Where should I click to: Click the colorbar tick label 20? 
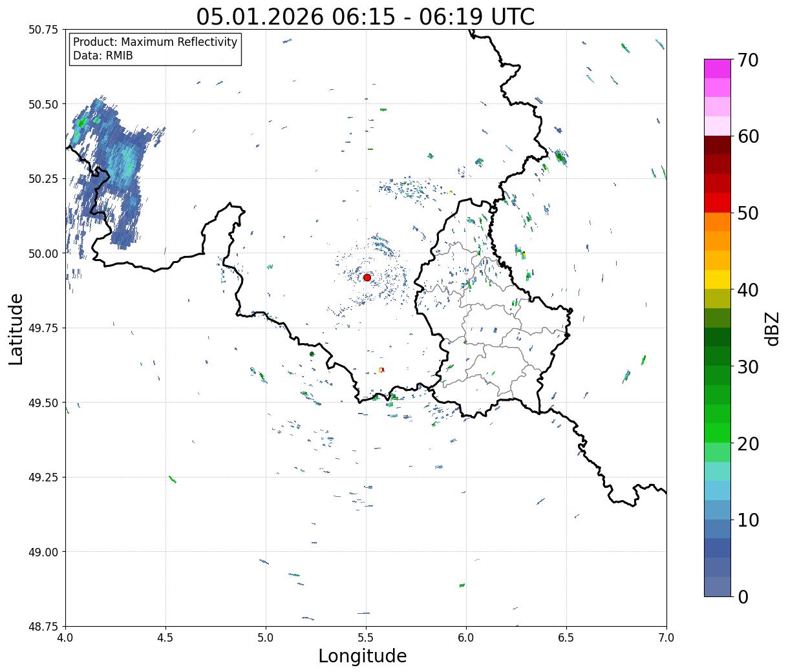[x=747, y=444]
